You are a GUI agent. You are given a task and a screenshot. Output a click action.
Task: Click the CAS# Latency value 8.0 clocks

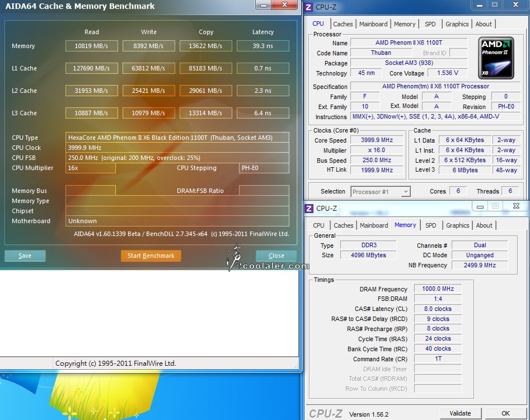pos(438,309)
